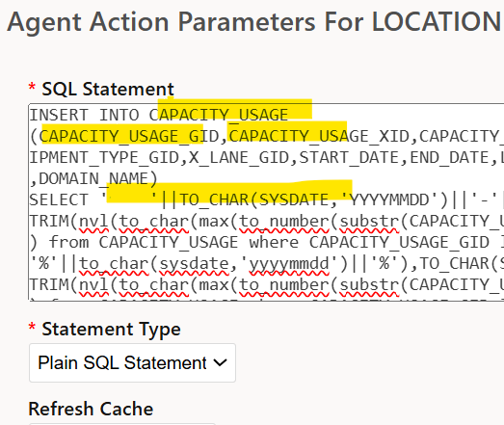This screenshot has height=425, width=504.
Task: Click the SQL Statement field label
Action: point(108,89)
